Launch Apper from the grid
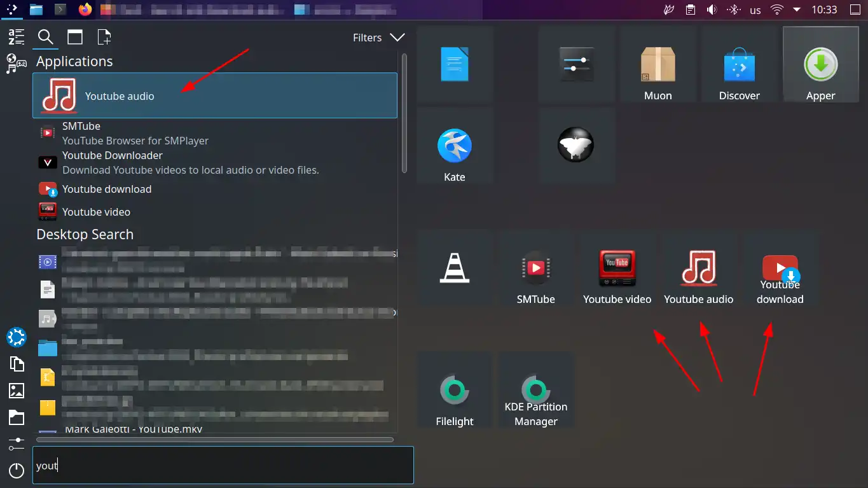This screenshot has height=488, width=868. 821,64
